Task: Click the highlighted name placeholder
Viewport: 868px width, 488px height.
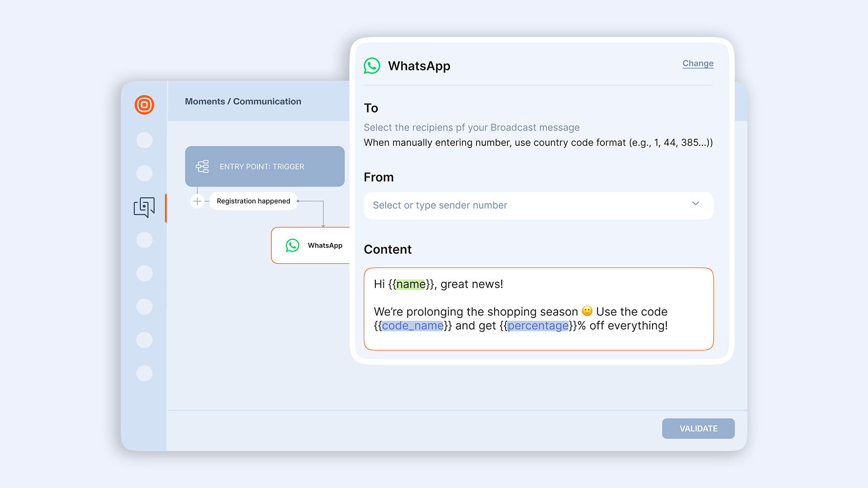Action: pos(411,285)
